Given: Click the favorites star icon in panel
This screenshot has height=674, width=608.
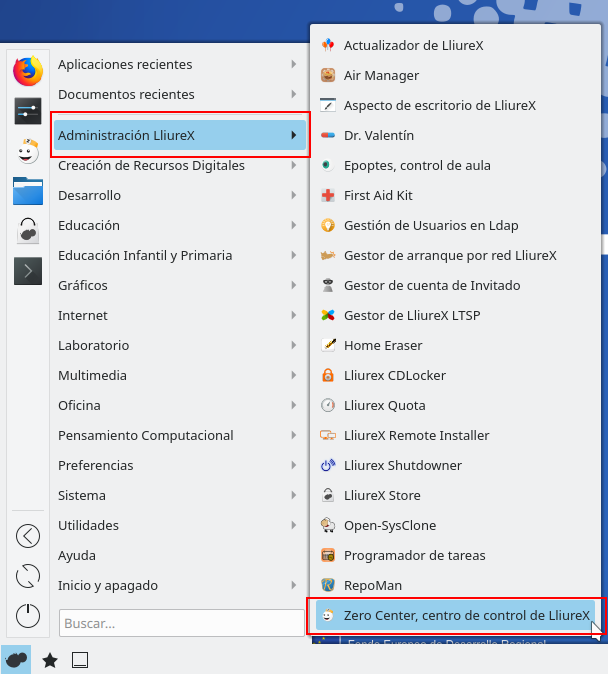Looking at the screenshot, I should [x=50, y=660].
